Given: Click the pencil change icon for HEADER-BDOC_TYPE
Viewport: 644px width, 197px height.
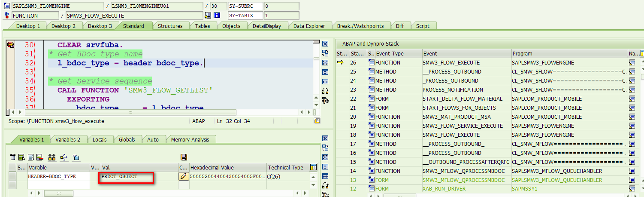Looking at the screenshot, I should pyautogui.click(x=183, y=176).
